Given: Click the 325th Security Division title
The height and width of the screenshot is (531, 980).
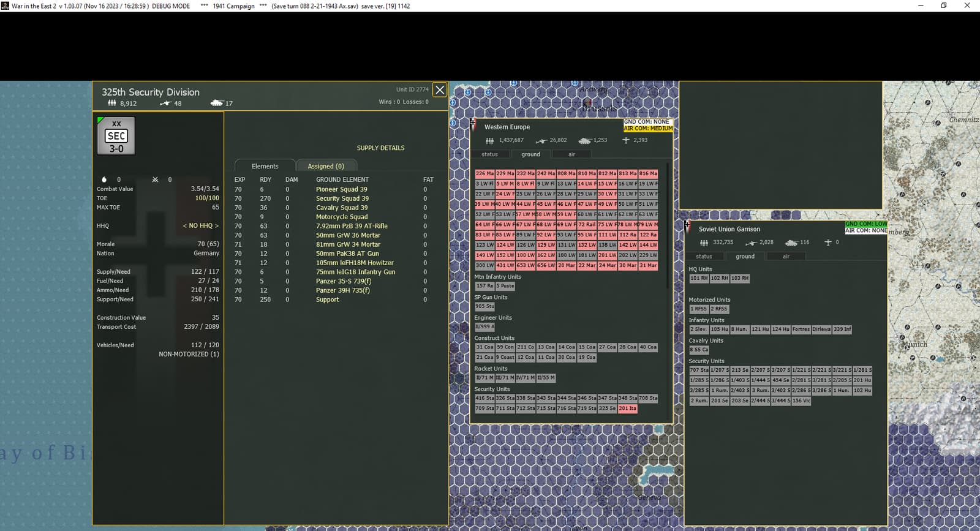Looking at the screenshot, I should [151, 92].
